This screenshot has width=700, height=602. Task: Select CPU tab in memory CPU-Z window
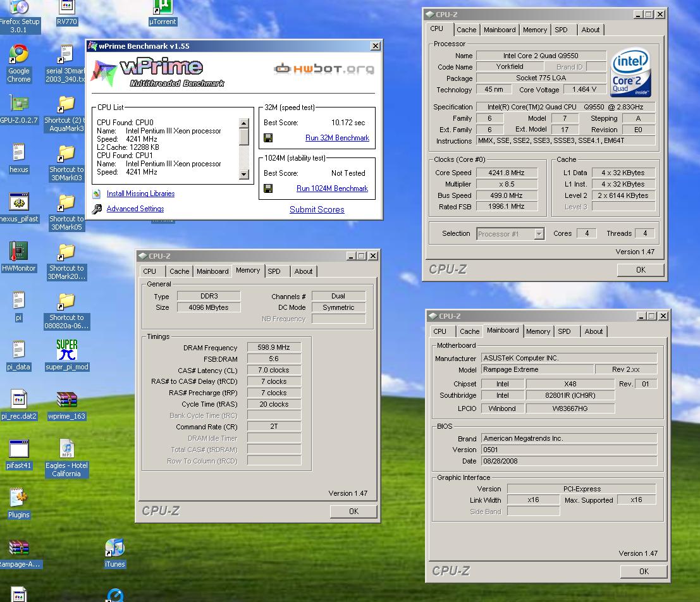(150, 271)
